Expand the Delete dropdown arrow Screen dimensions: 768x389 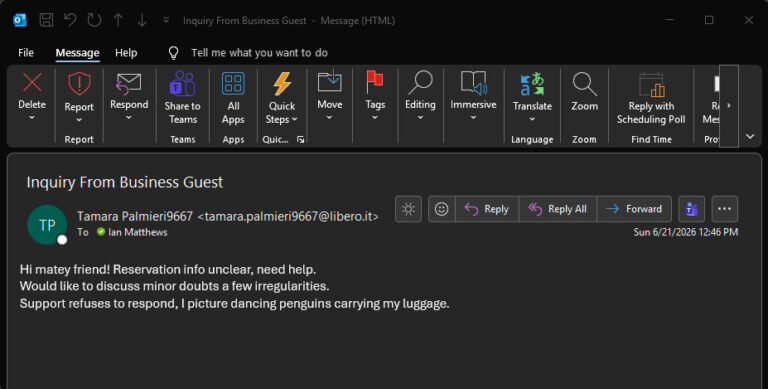(x=32, y=118)
